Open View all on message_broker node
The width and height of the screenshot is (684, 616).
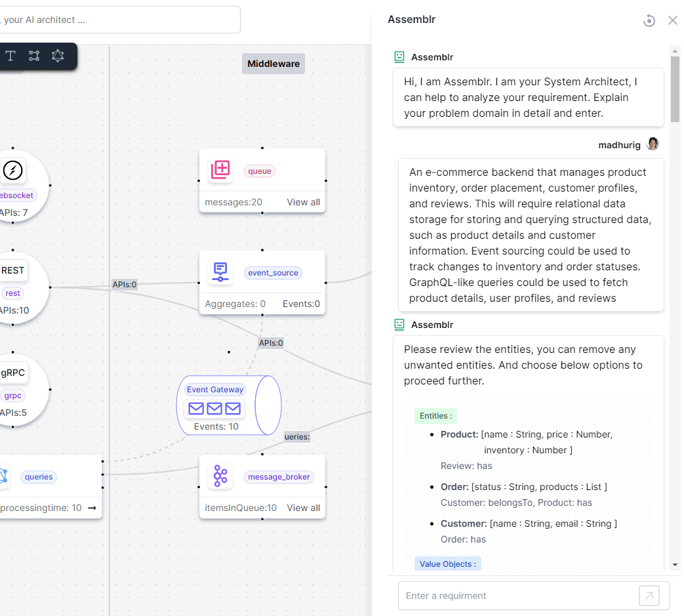point(303,508)
